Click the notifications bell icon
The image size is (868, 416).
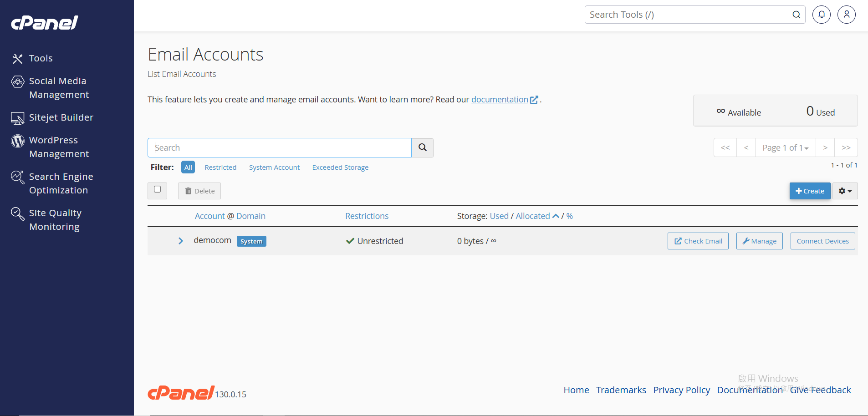point(821,15)
